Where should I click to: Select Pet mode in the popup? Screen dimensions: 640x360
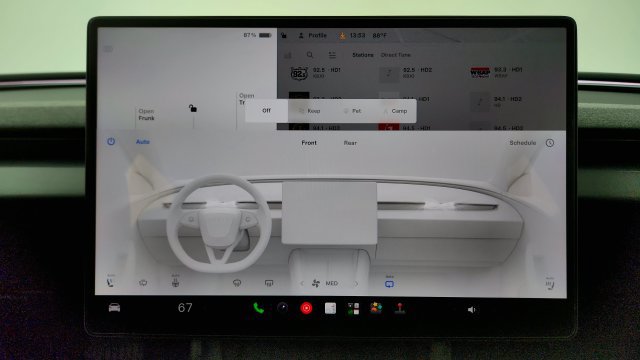point(353,111)
